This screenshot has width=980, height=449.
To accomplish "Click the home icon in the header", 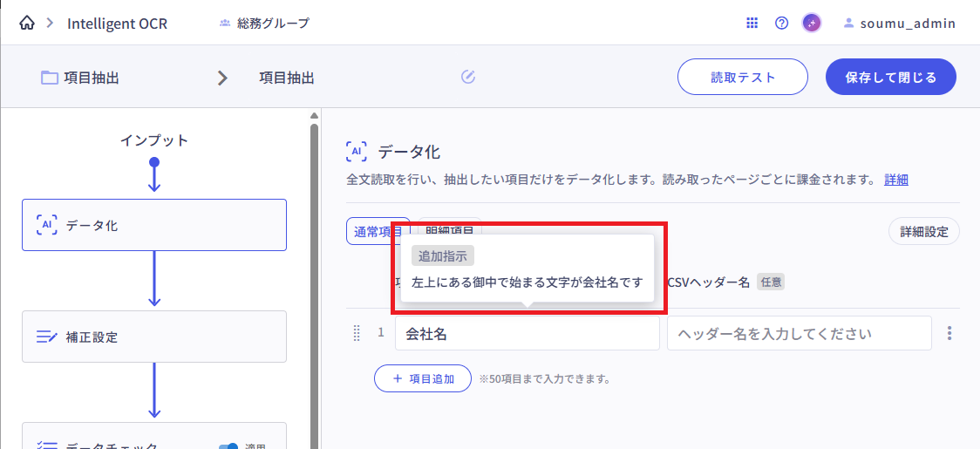I will pos(26,24).
